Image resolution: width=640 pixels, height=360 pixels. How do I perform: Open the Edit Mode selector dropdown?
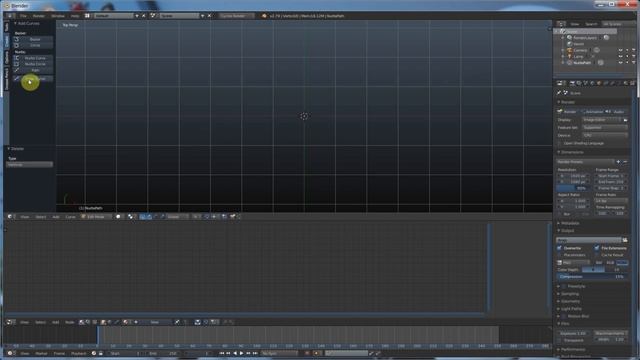pyautogui.click(x=96, y=217)
